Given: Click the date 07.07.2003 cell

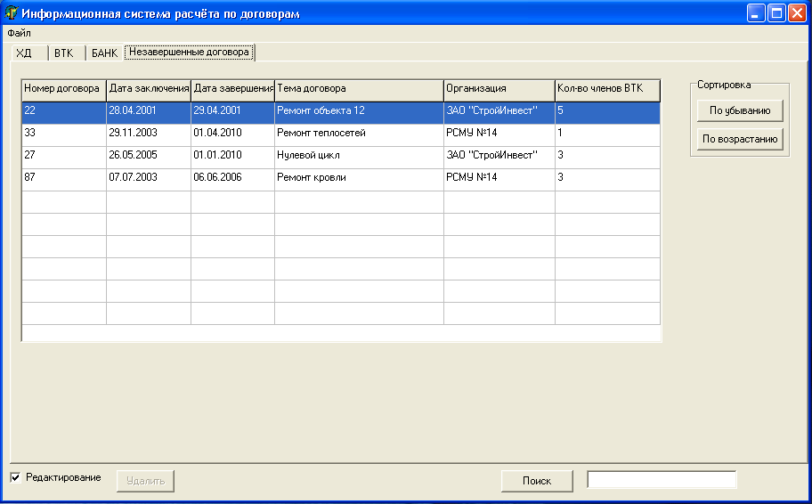Looking at the screenshot, I should tap(149, 179).
